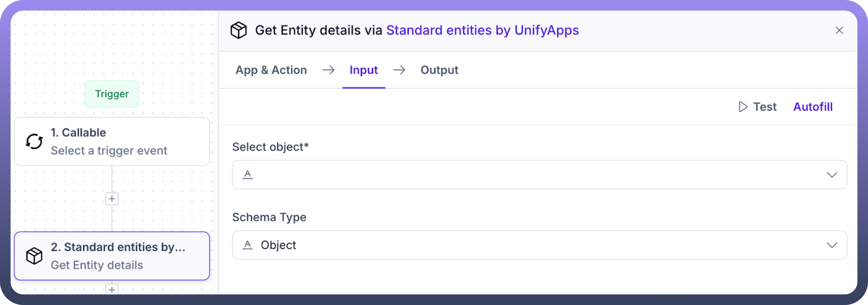The width and height of the screenshot is (868, 305).
Task: Select the Input tab
Action: 363,70
